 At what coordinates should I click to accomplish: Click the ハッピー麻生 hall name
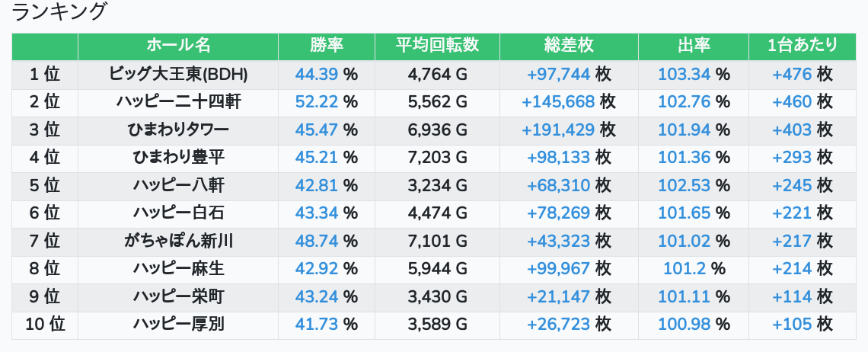click(178, 269)
